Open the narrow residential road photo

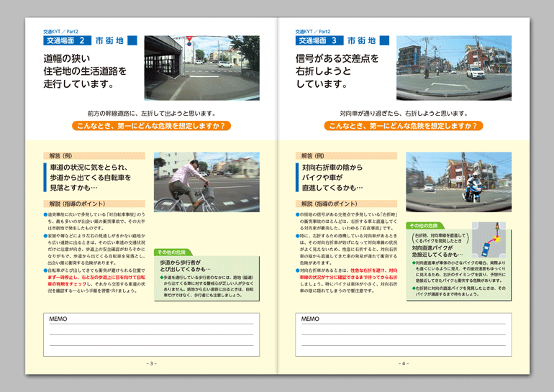(x=201, y=68)
